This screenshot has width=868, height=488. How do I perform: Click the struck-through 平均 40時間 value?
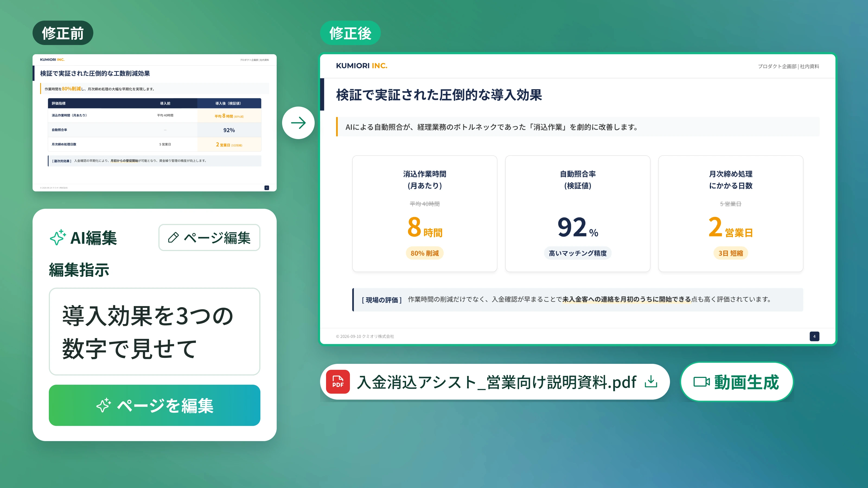click(x=425, y=204)
